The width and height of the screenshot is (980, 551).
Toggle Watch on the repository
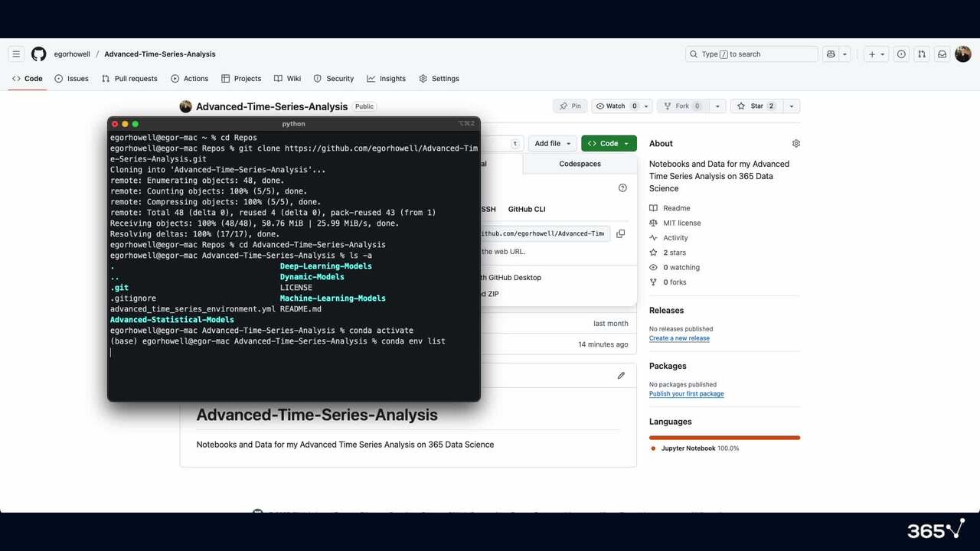(617, 106)
